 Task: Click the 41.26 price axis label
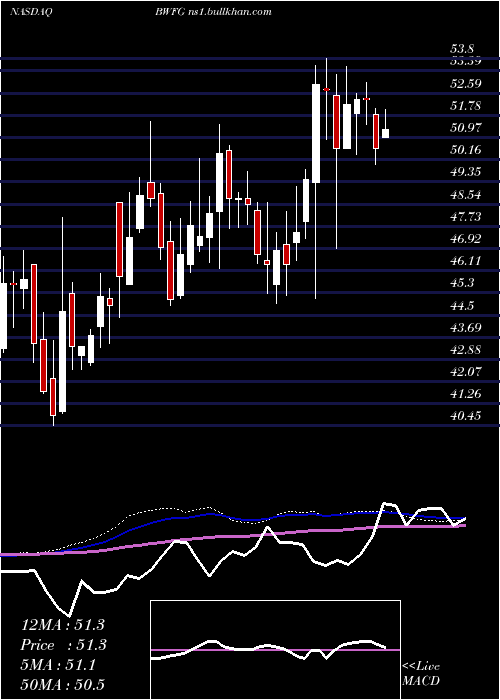[x=465, y=394]
